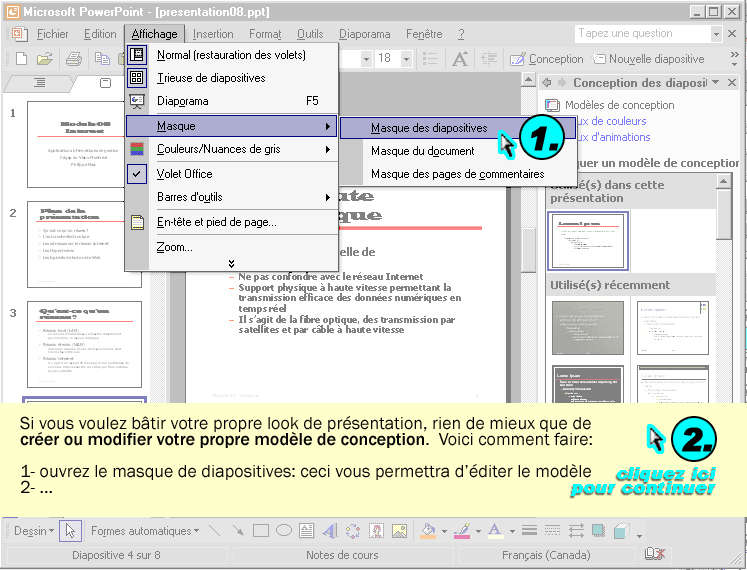747x570 pixels.
Task: Click the spell check status icon
Action: pos(654,554)
